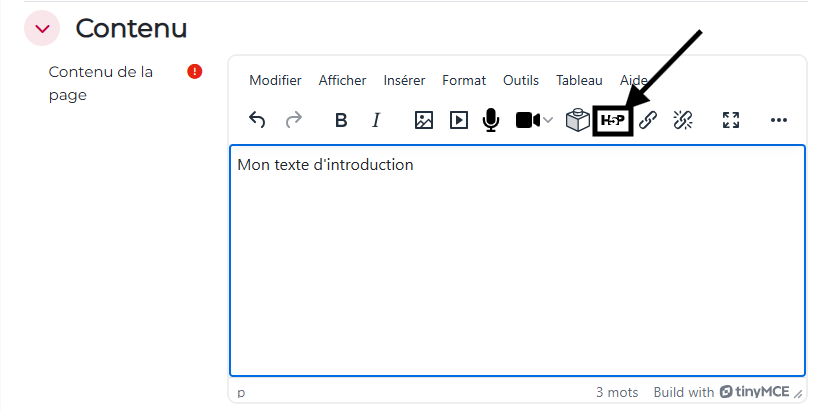Open the Modifier menu
The width and height of the screenshot is (826, 410).
(275, 80)
